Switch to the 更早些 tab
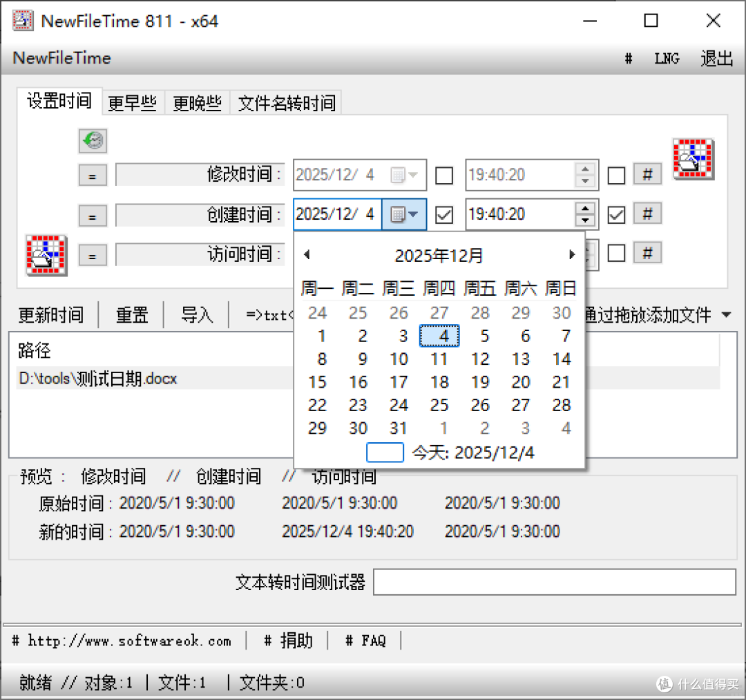 click(x=133, y=103)
